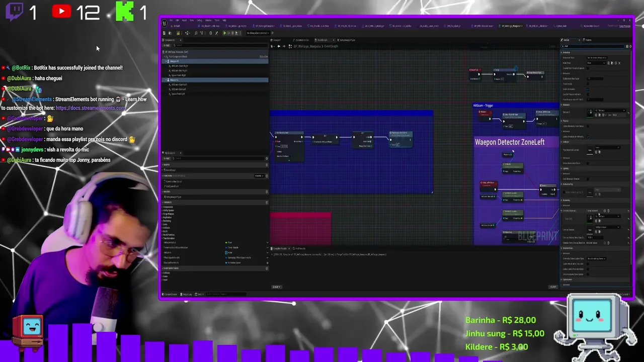Collapse the Weapon-R component tree
The height and width of the screenshot is (362, 644).
click(166, 61)
